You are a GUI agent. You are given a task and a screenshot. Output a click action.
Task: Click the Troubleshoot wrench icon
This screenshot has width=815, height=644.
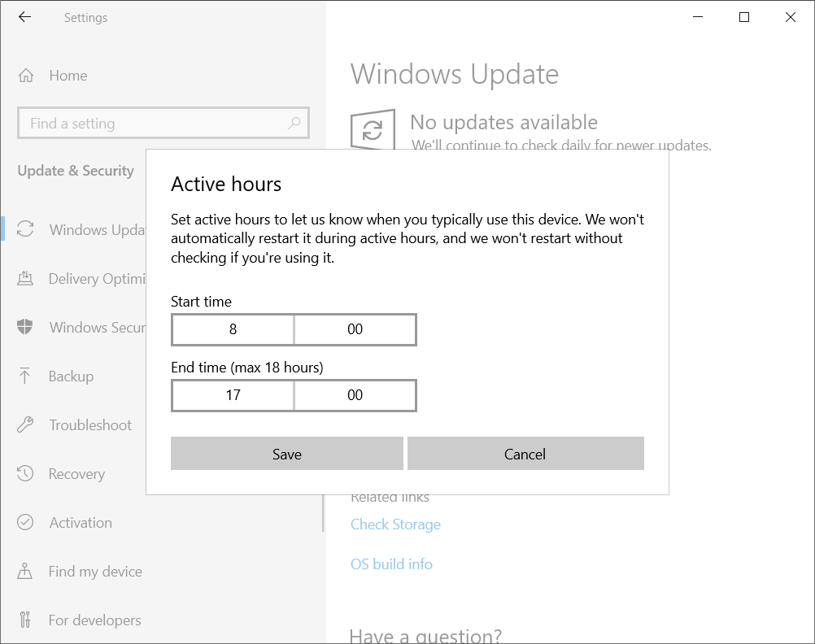coord(25,424)
